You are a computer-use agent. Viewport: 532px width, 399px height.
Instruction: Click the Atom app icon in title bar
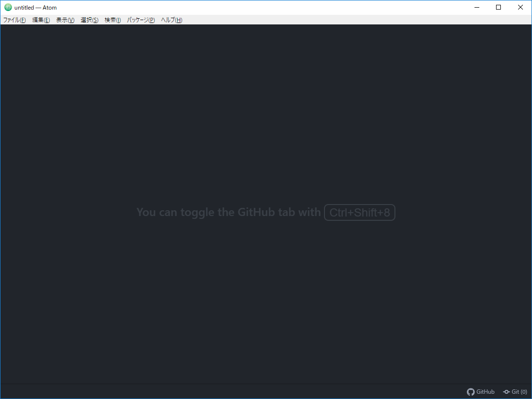pos(8,8)
